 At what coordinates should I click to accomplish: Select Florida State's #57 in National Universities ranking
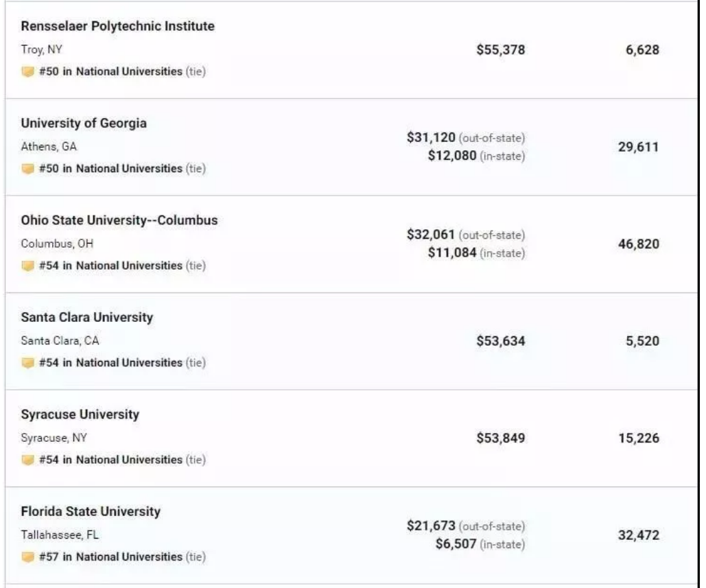point(111,557)
